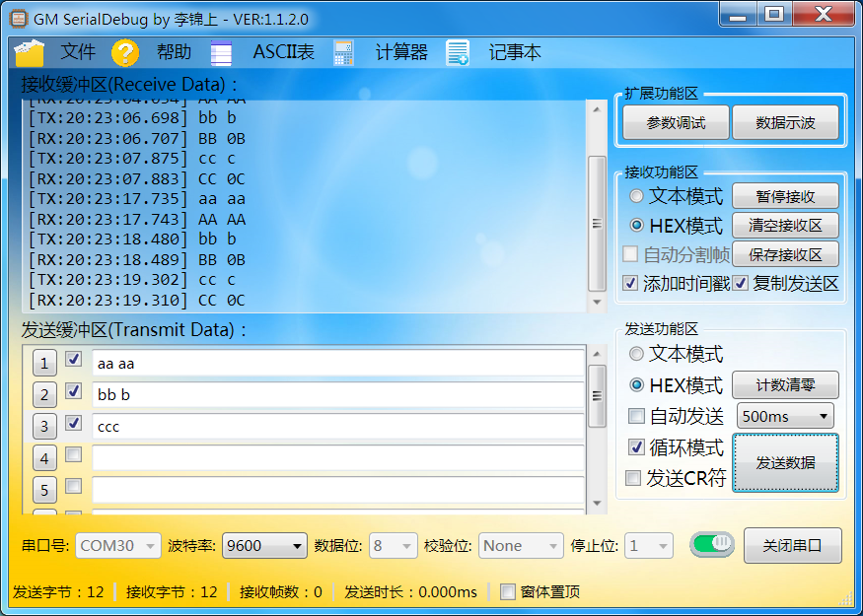Click the 帮助 question-mark icon
863x616 pixels.
click(x=125, y=52)
